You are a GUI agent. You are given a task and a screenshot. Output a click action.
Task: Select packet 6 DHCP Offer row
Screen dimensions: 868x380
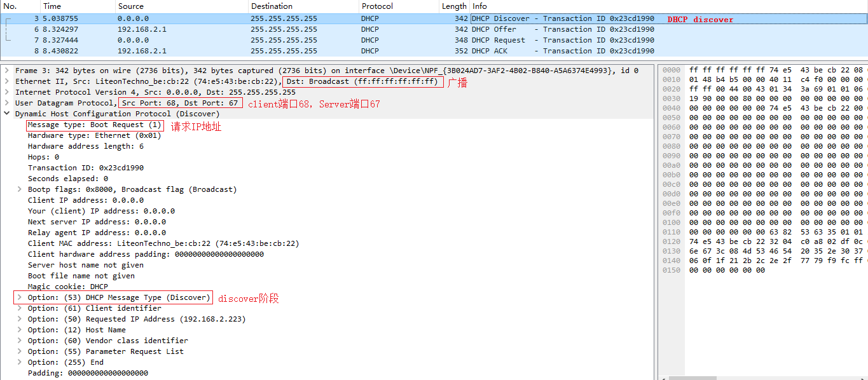click(434, 29)
